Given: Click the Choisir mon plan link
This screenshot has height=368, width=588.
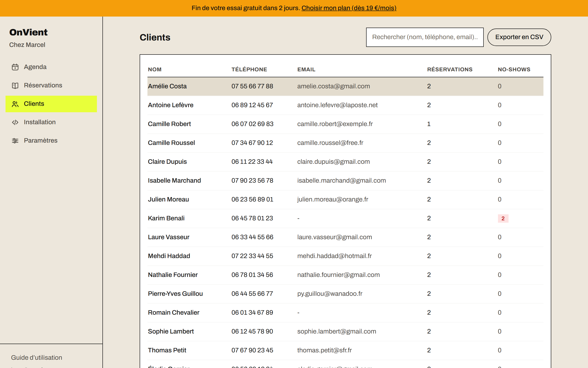Looking at the screenshot, I should (349, 8).
